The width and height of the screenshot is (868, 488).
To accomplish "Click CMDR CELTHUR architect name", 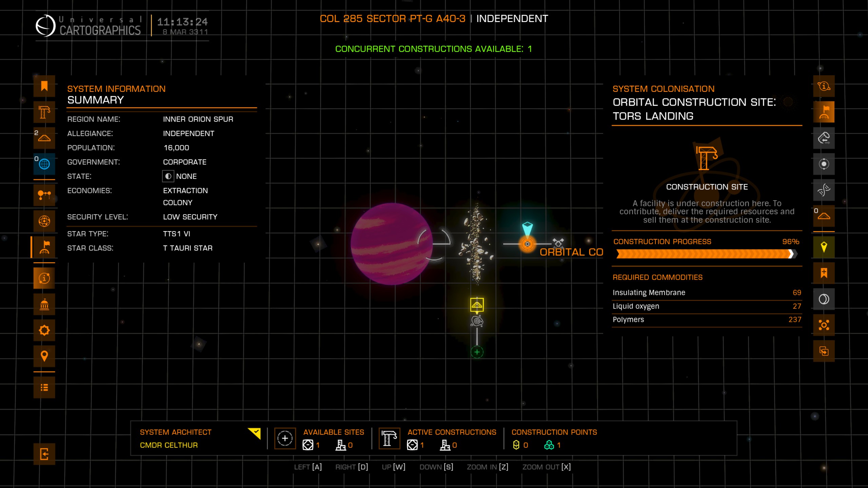I will click(x=169, y=445).
